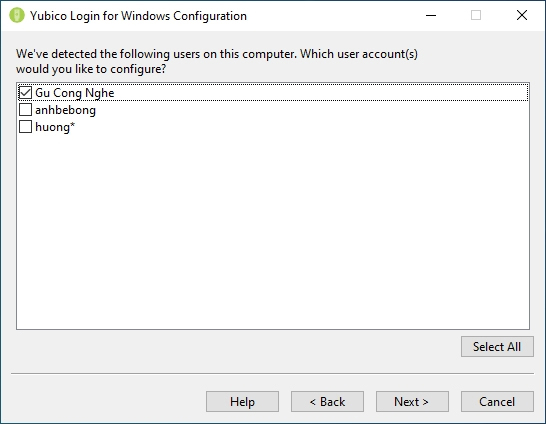The image size is (546, 424).
Task: Select the Gu Cong Nghe list row text
Action: [75, 93]
